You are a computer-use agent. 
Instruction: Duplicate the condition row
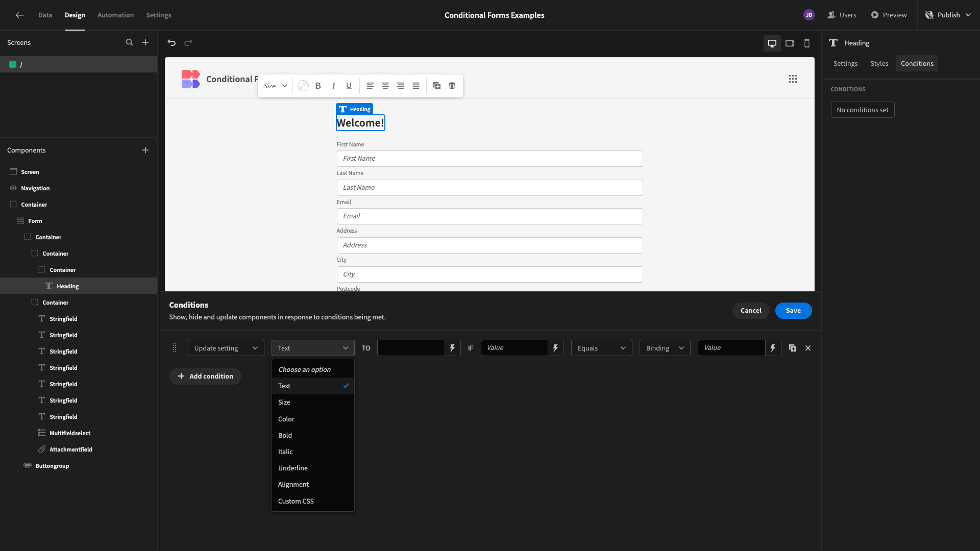pos(793,348)
